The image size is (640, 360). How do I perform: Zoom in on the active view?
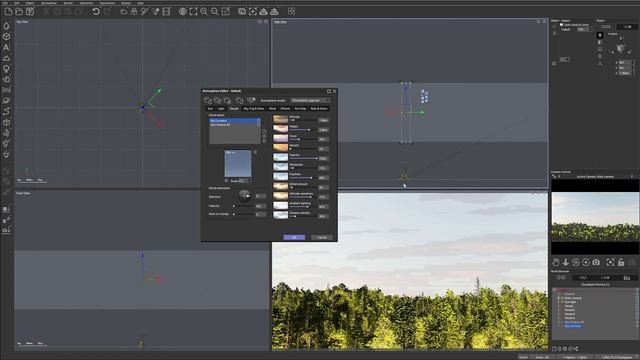click(x=204, y=11)
